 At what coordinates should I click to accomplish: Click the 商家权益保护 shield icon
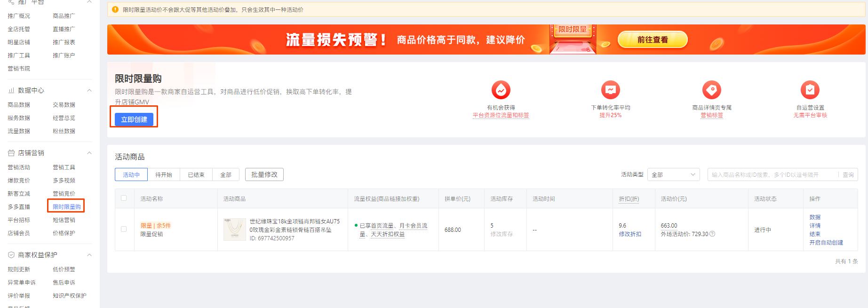pos(11,255)
